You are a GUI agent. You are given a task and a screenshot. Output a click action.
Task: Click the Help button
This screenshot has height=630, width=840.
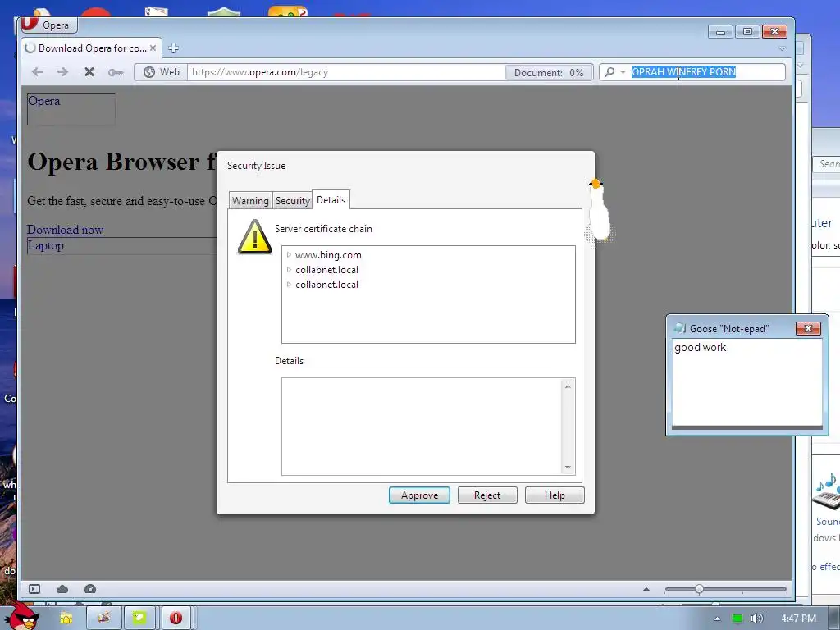[x=555, y=495]
